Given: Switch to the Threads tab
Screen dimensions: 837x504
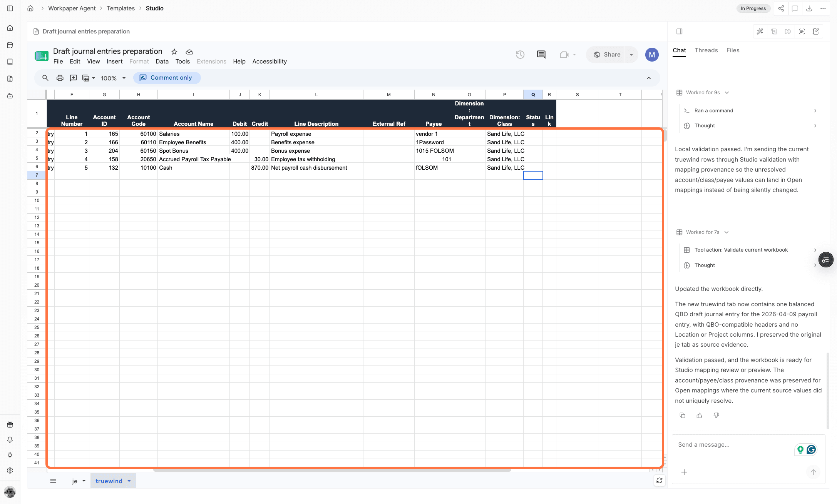Looking at the screenshot, I should tap(706, 50).
